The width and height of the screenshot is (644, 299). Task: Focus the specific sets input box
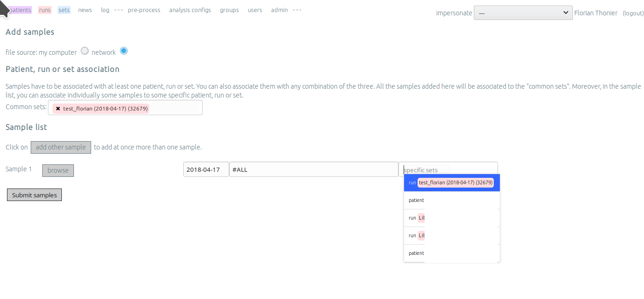448,169
